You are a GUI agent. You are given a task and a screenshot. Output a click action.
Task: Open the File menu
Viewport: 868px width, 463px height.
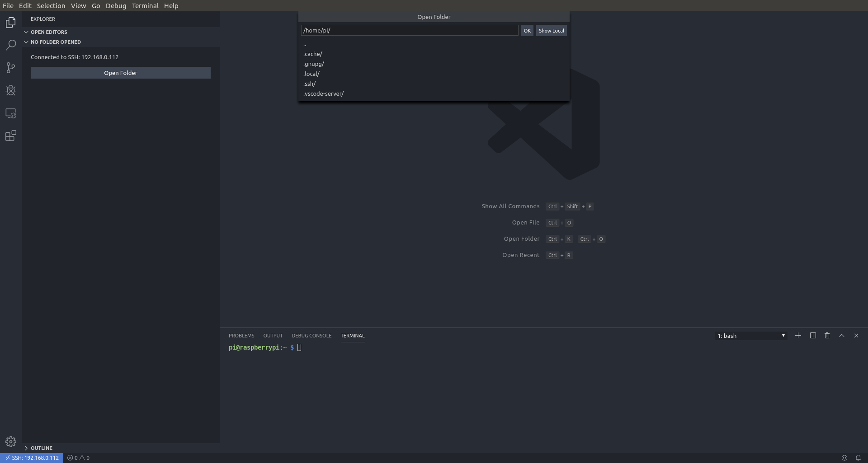pos(8,5)
